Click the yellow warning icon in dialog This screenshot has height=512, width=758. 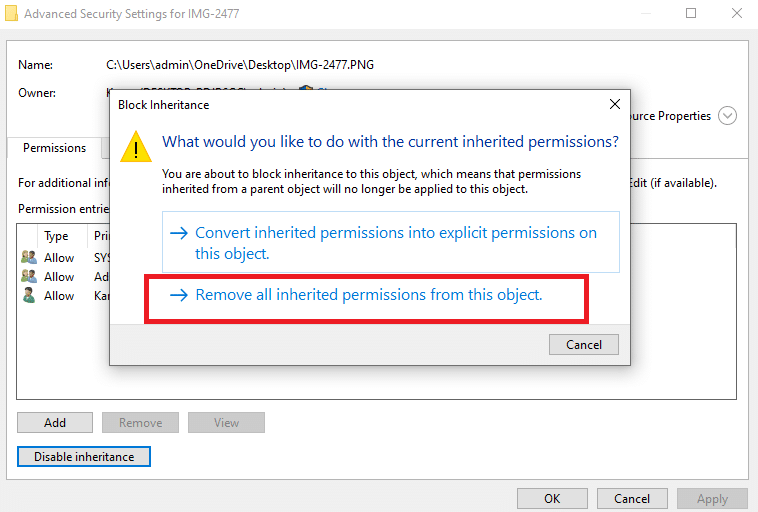pos(136,146)
